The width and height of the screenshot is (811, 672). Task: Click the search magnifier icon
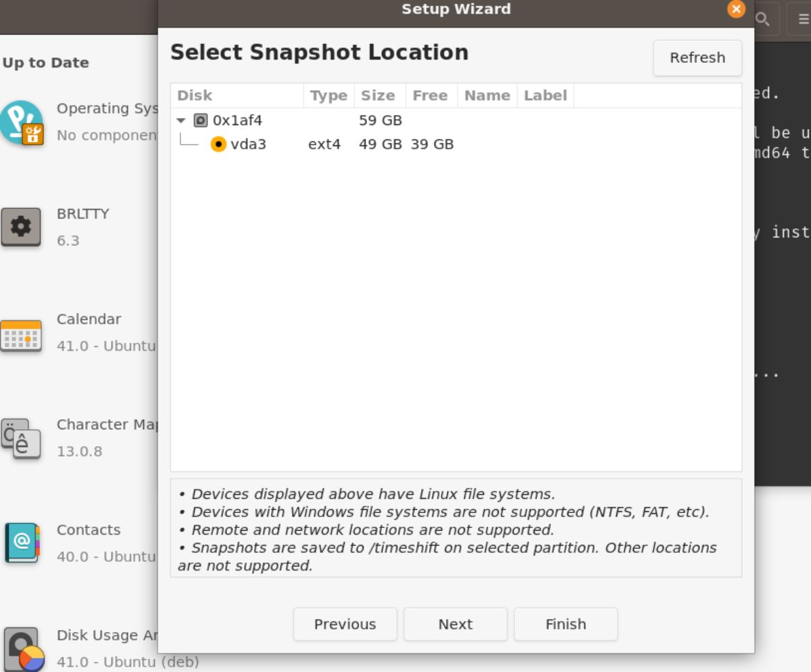(x=763, y=19)
